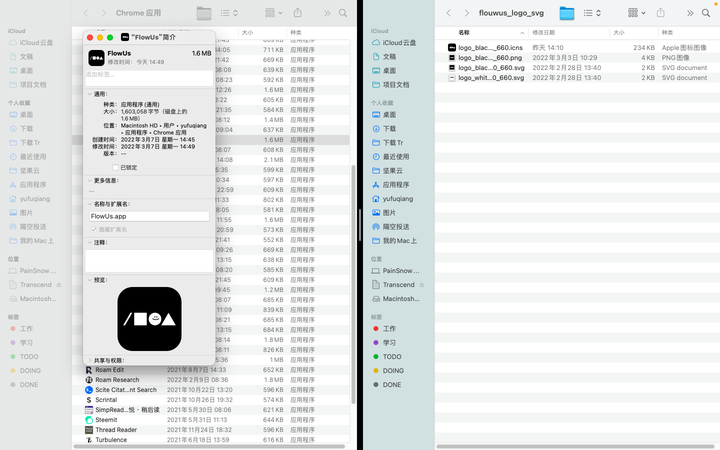
Task: Select Roam Research in Chrome 应用 window
Action: pos(211,380)
